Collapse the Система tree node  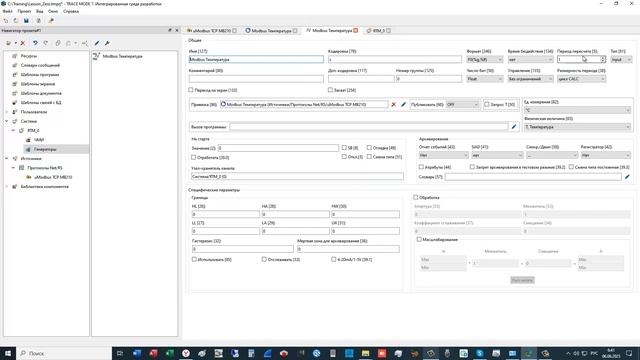click(x=7, y=121)
